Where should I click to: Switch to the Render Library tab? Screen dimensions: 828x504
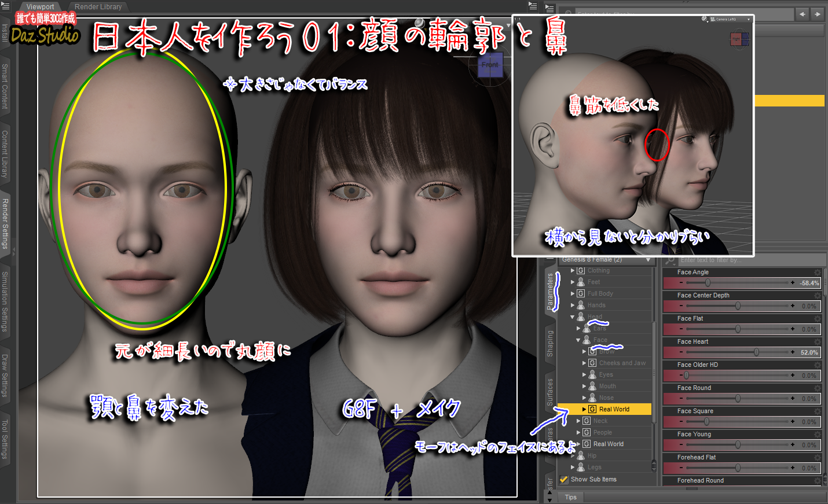(x=98, y=7)
